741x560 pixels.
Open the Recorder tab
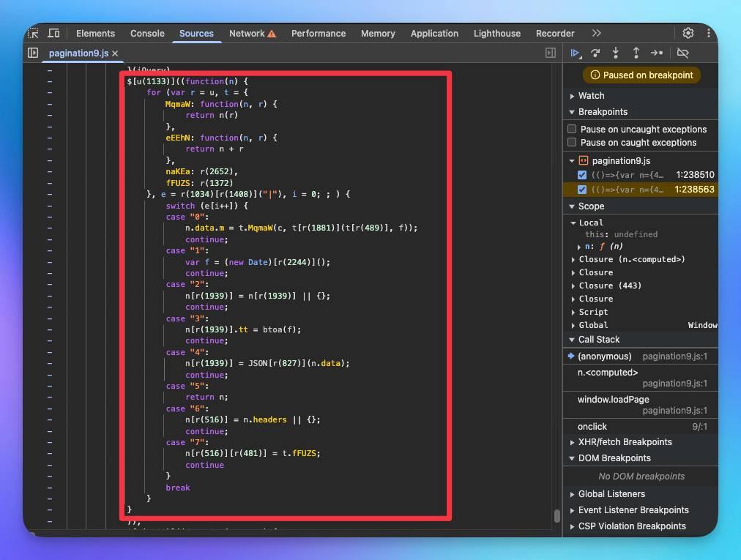555,34
